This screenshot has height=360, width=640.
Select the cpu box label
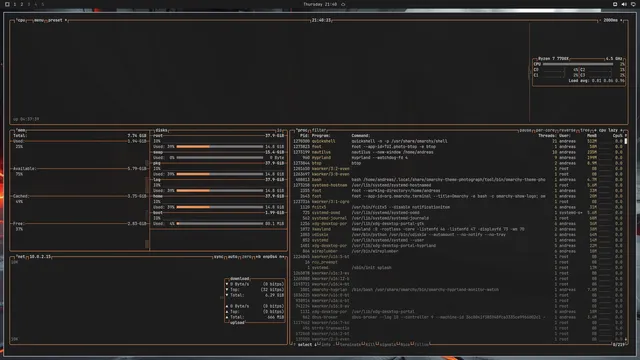[21, 20]
